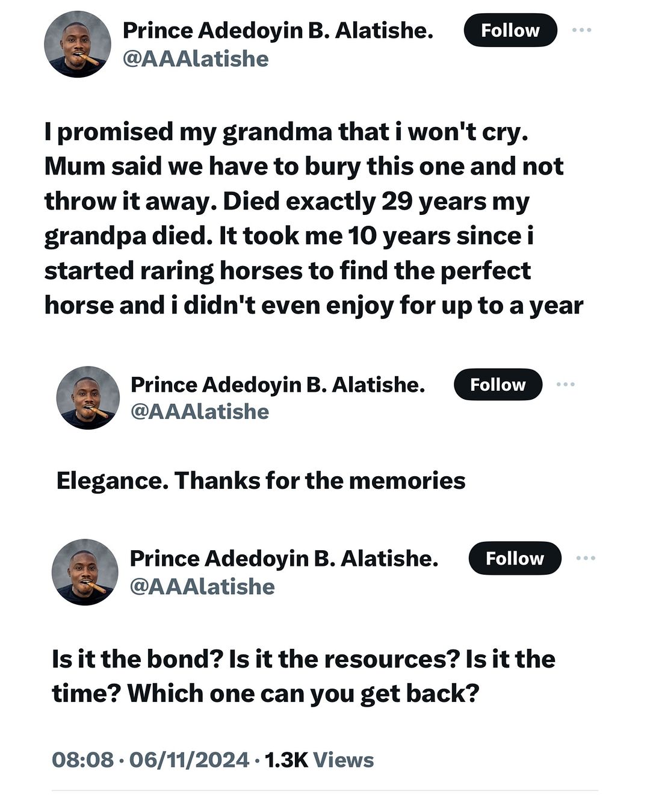
Task: Open the 'Elegance. Thanks for the memories' tweet
Action: (261, 480)
